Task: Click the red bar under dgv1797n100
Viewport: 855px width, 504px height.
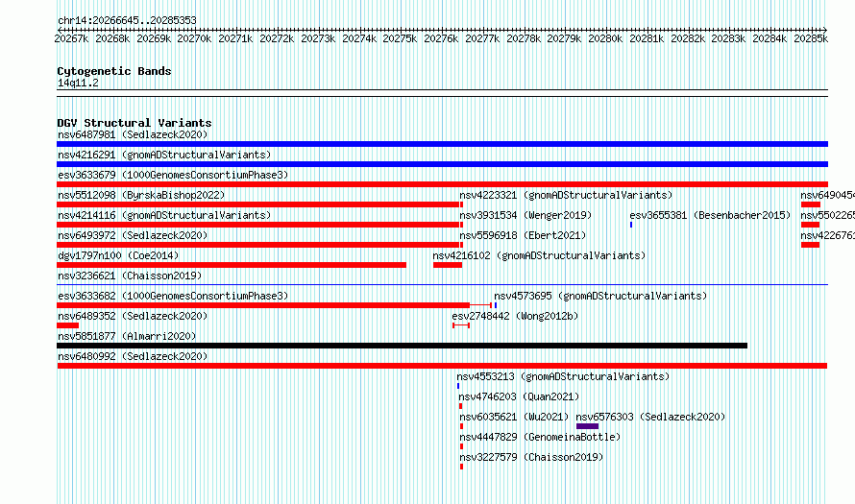Action: coord(232,265)
